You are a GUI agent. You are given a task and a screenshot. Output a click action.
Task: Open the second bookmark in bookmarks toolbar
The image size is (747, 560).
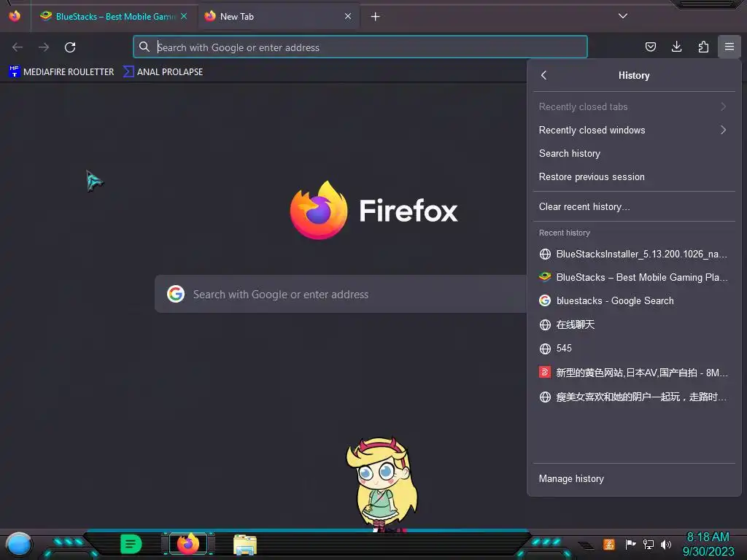163,72
